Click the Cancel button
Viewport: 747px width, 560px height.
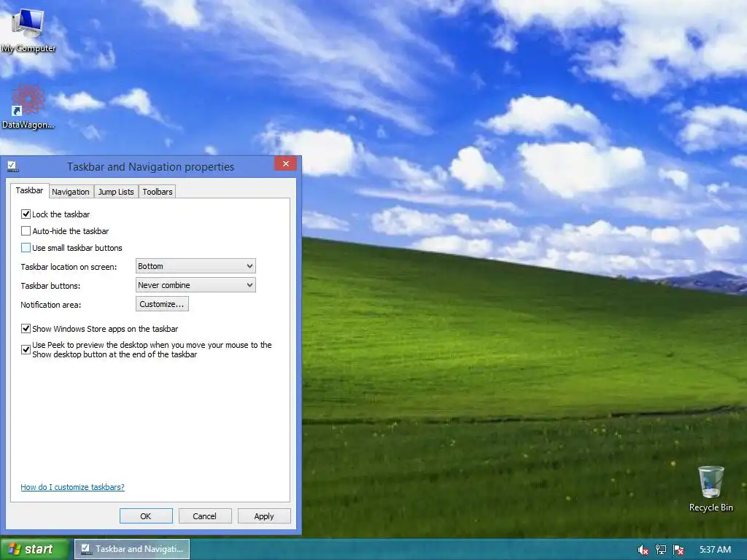(205, 516)
